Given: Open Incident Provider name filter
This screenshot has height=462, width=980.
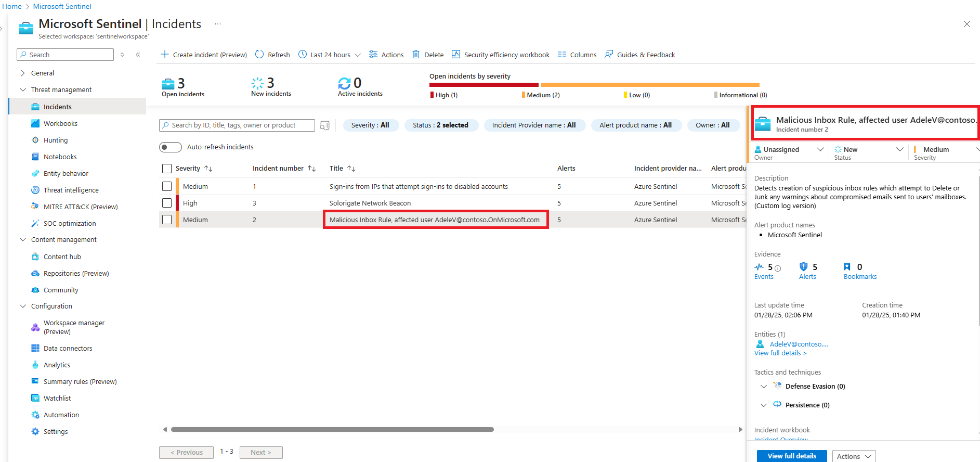Looking at the screenshot, I should click(534, 125).
